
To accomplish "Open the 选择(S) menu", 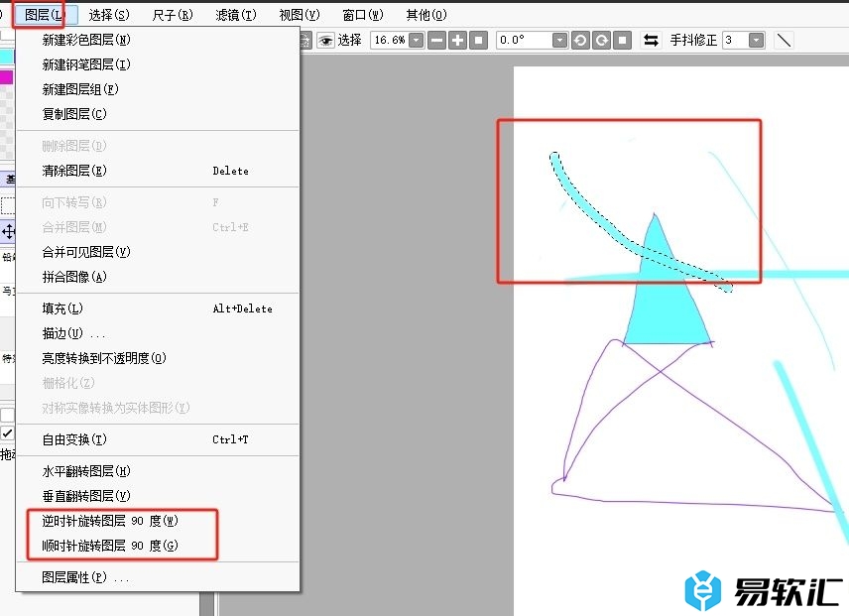I will coord(109,15).
